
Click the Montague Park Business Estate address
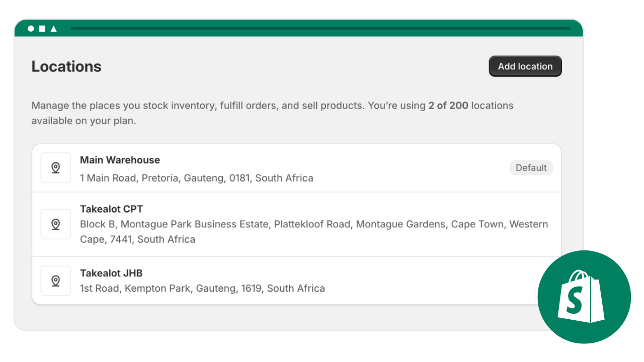pyautogui.click(x=313, y=224)
